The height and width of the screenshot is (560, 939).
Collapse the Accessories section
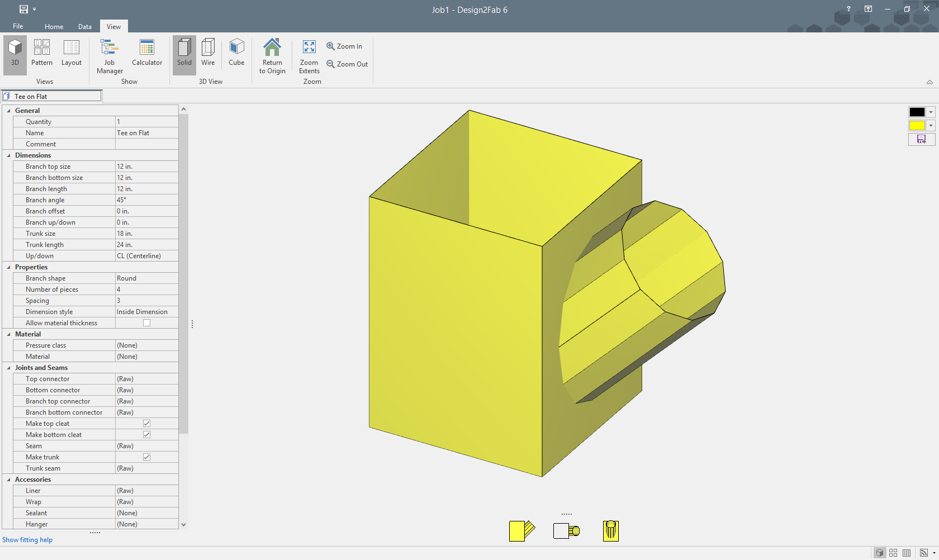tap(8, 480)
